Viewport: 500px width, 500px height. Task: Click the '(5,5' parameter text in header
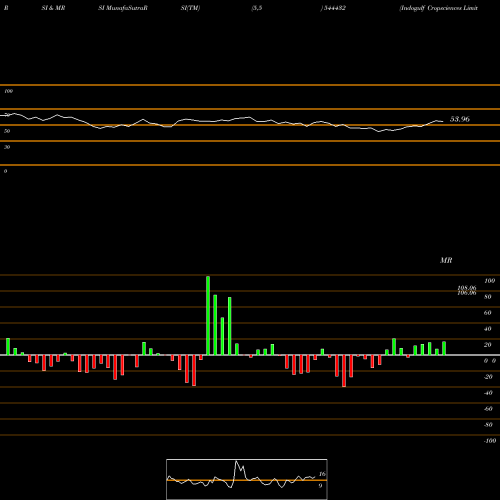point(257,8)
